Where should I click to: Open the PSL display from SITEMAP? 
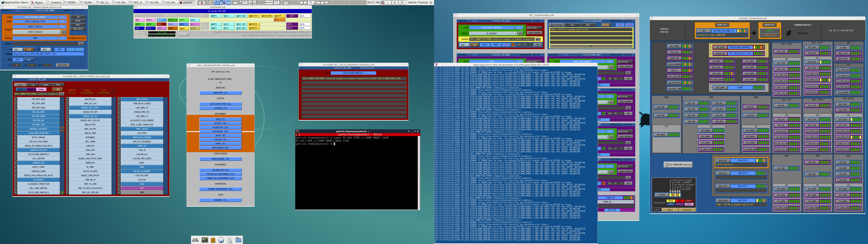(161, 24)
